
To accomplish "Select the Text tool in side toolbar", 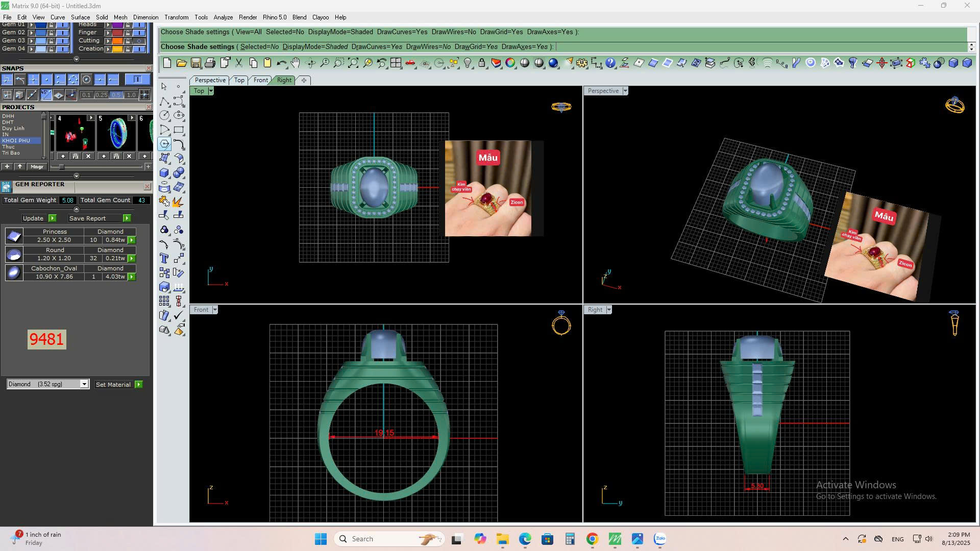I will (164, 258).
